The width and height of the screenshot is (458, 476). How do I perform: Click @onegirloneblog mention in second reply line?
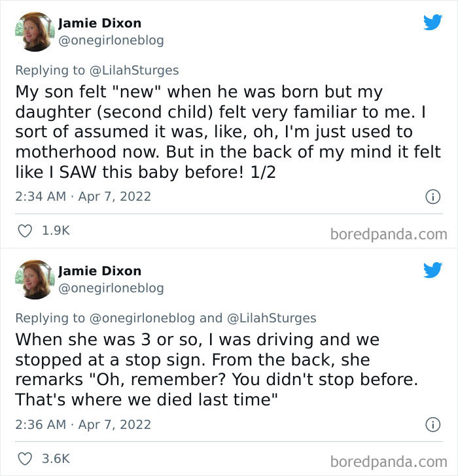point(141,318)
